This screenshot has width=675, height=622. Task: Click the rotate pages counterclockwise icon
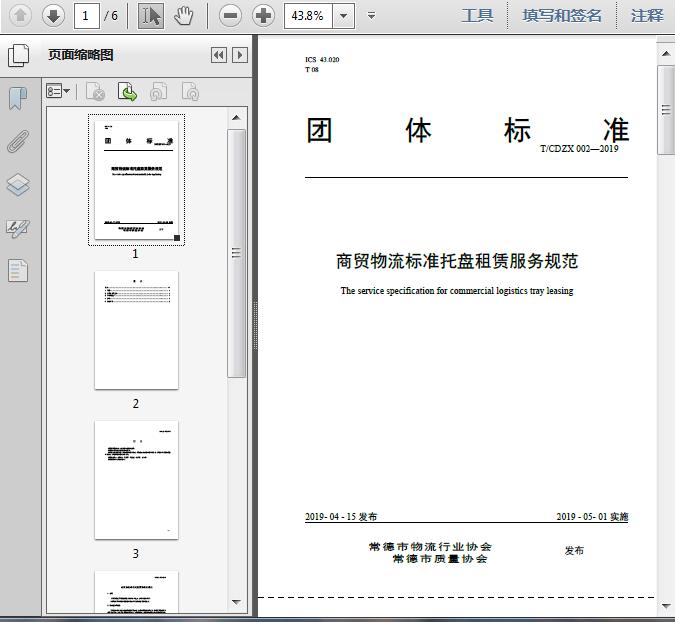pyautogui.click(x=159, y=92)
